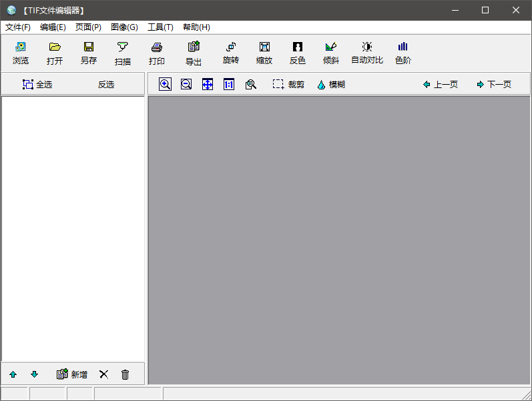Open the 图像(G) menu
This screenshot has width=532, height=401.
(124, 27)
